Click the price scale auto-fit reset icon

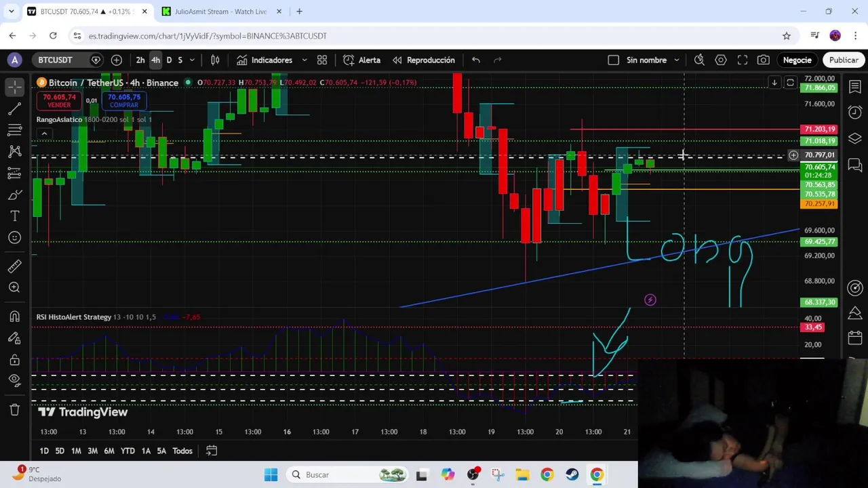790,83
